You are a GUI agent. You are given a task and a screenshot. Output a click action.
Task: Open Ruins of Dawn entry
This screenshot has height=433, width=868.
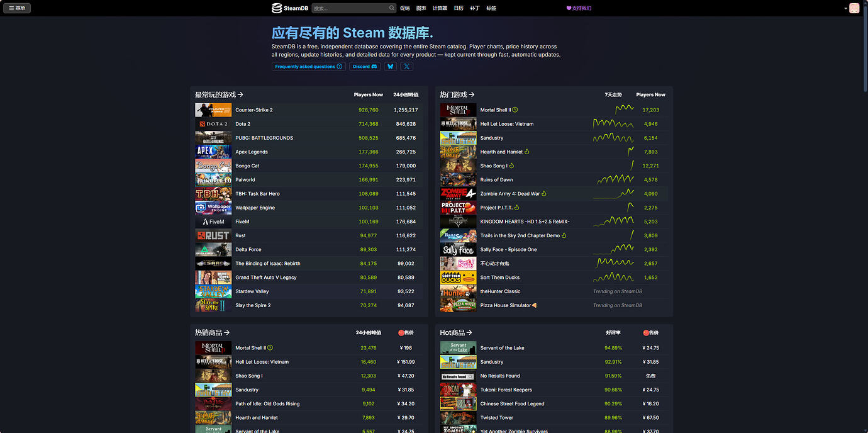pos(554,179)
